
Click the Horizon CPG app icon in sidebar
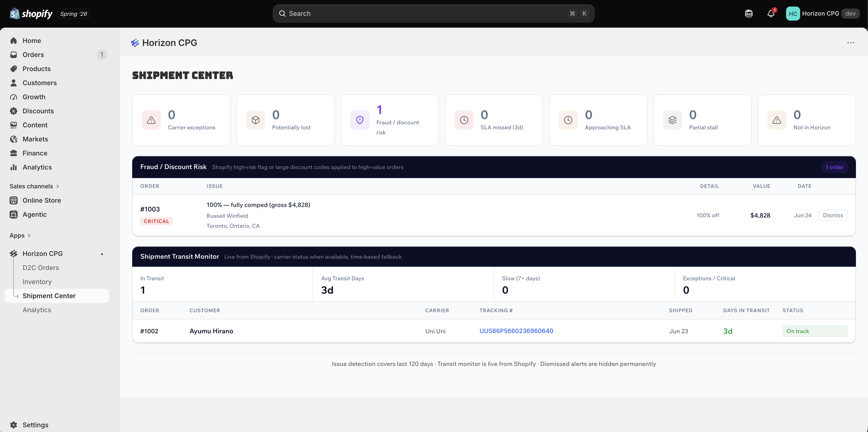click(x=14, y=253)
